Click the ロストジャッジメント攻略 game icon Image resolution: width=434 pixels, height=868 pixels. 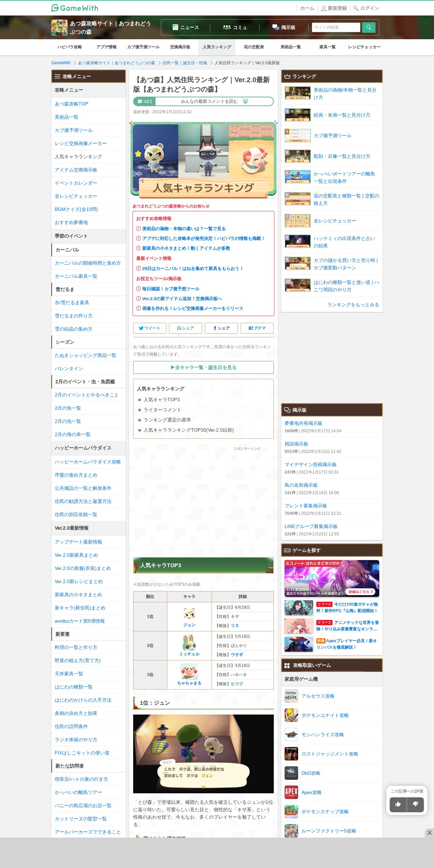(291, 754)
